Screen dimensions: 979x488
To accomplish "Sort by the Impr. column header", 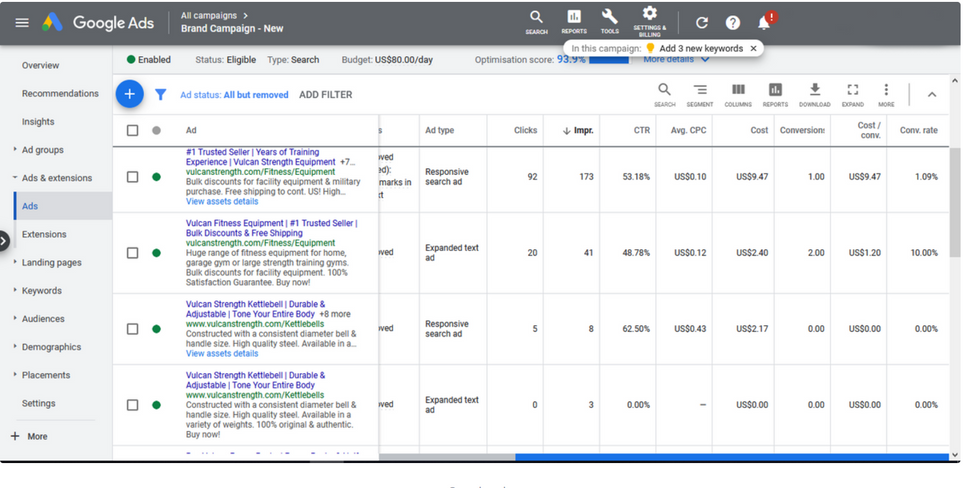I will [x=578, y=130].
